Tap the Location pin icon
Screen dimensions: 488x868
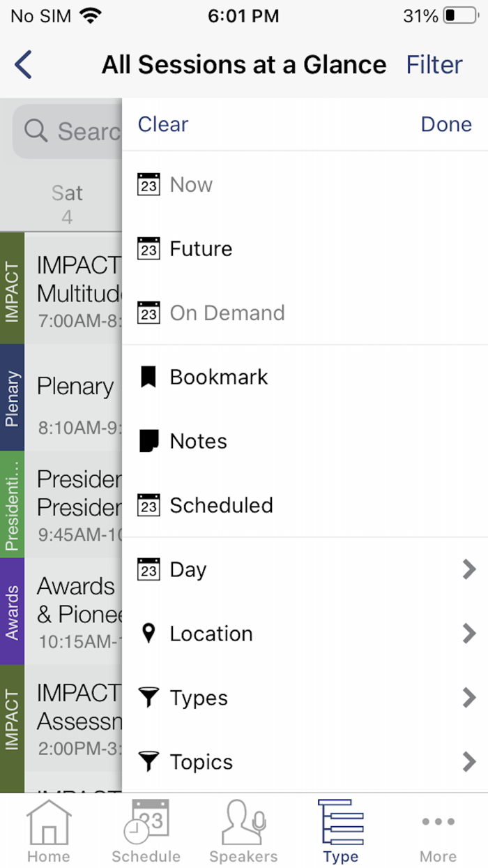coord(148,634)
